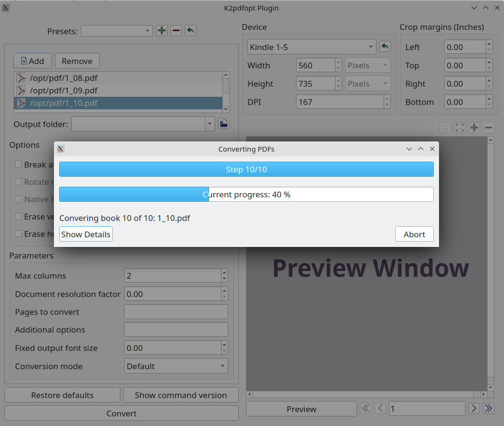The image size is (504, 426).
Task: Click the preview horizontal scrollbar
Action: 367,394
